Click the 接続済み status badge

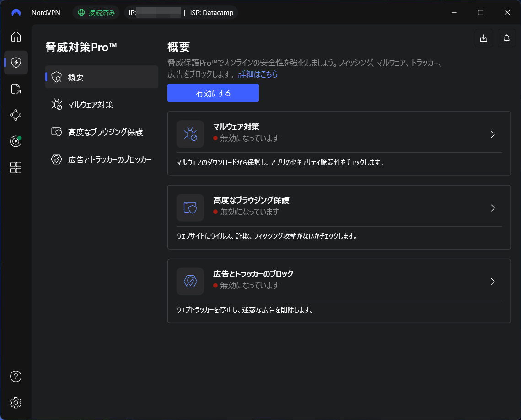96,12
